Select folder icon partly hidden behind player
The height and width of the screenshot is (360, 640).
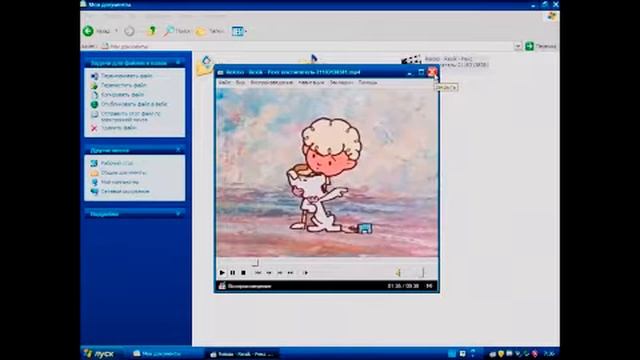tap(205, 66)
